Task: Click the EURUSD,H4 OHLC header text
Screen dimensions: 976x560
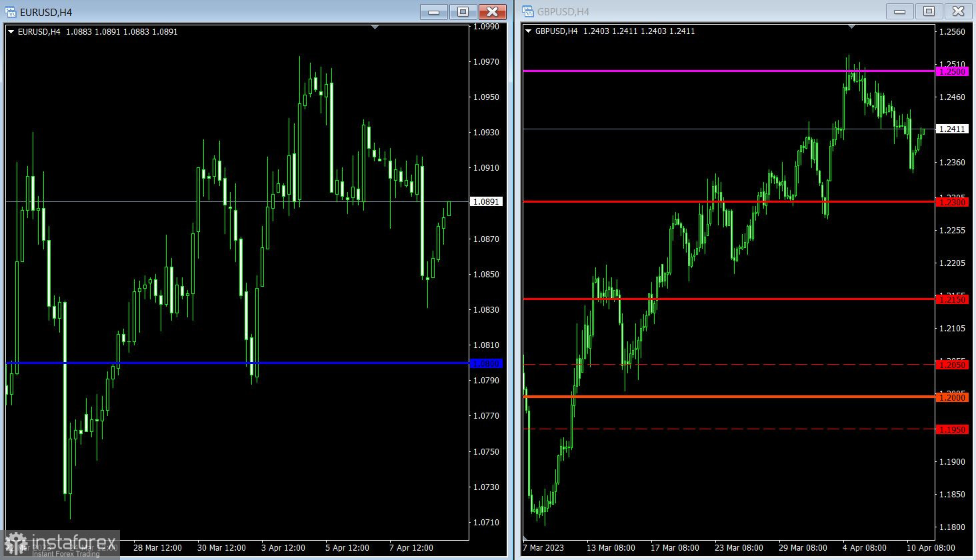Action: [x=98, y=31]
